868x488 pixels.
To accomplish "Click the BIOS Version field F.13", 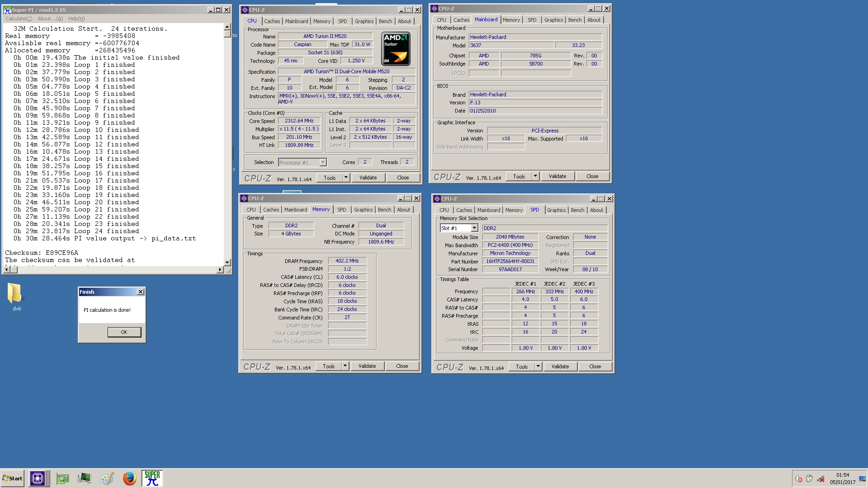I will 535,103.
